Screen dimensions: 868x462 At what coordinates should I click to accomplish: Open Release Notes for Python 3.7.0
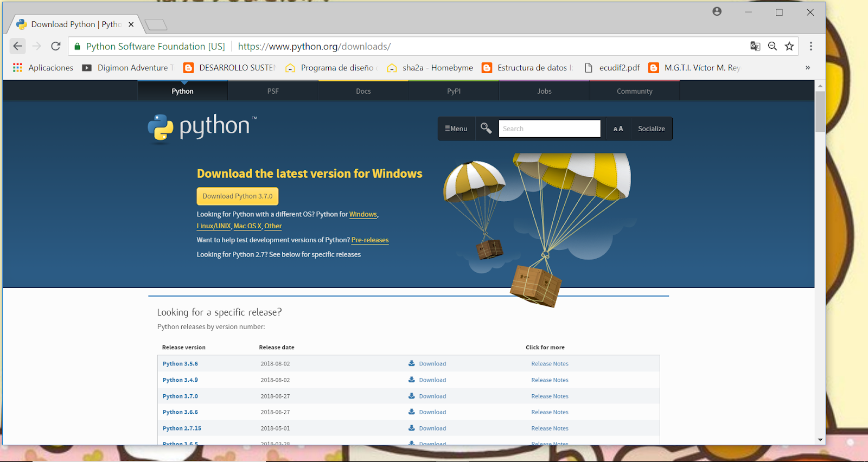[x=550, y=396]
